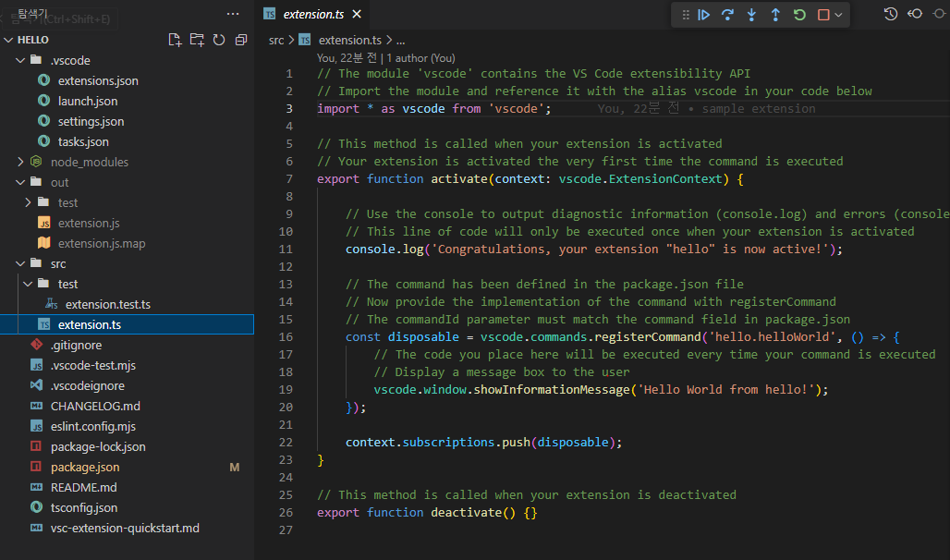Click 'You, 22분 전' blame annotation above line 1
The width and height of the screenshot is (950, 560).
click(347, 58)
